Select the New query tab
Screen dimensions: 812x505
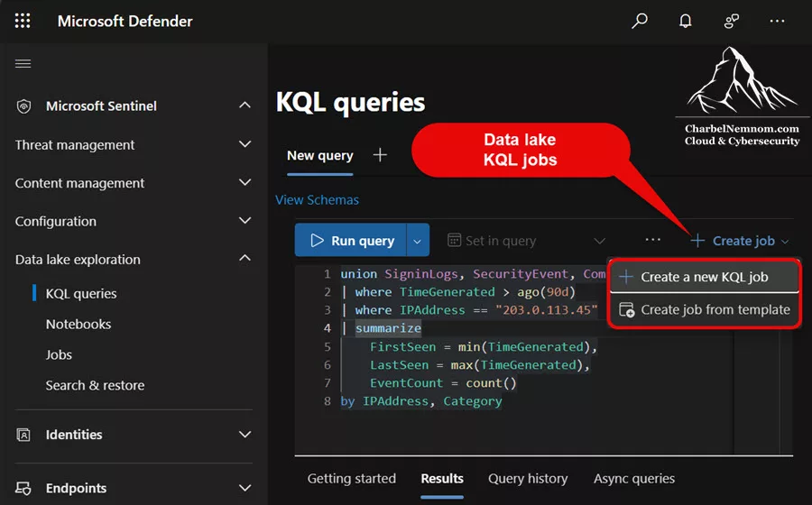[320, 156]
